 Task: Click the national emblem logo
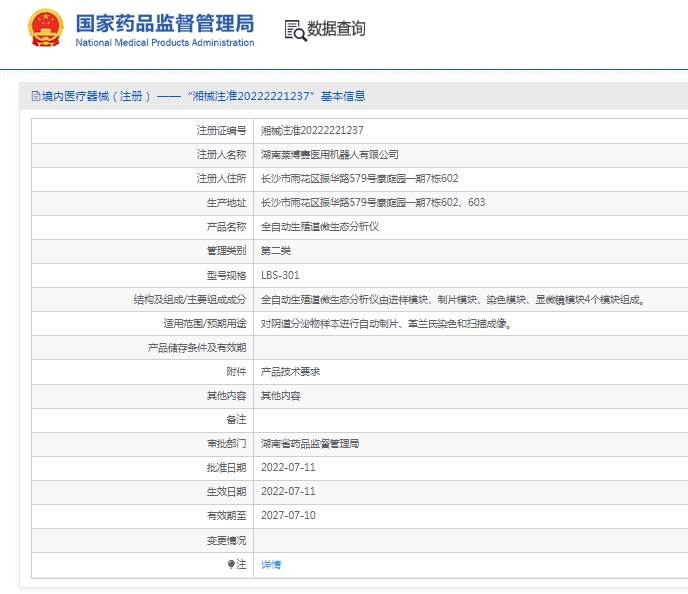click(46, 29)
